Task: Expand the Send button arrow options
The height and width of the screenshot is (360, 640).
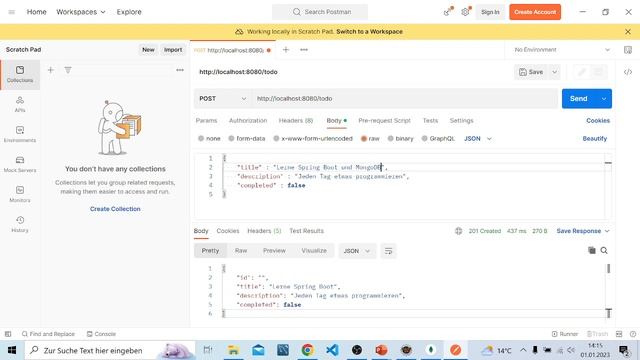Action: tap(604, 98)
